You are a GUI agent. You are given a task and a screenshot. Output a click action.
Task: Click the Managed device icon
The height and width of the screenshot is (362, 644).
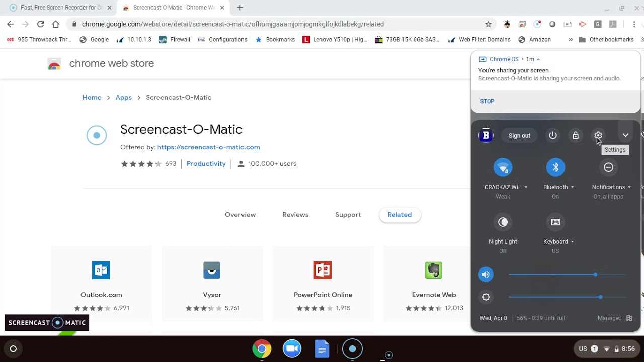click(629, 318)
